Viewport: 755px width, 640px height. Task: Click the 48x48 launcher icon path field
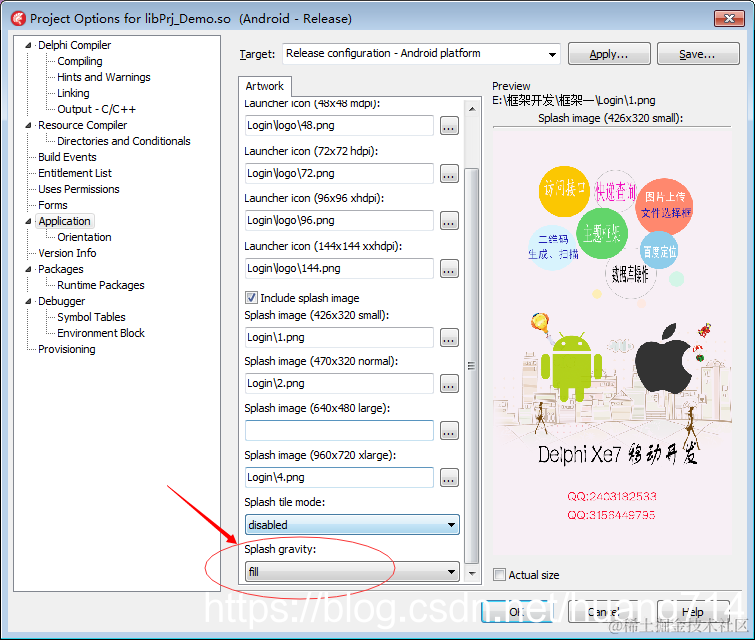point(339,125)
